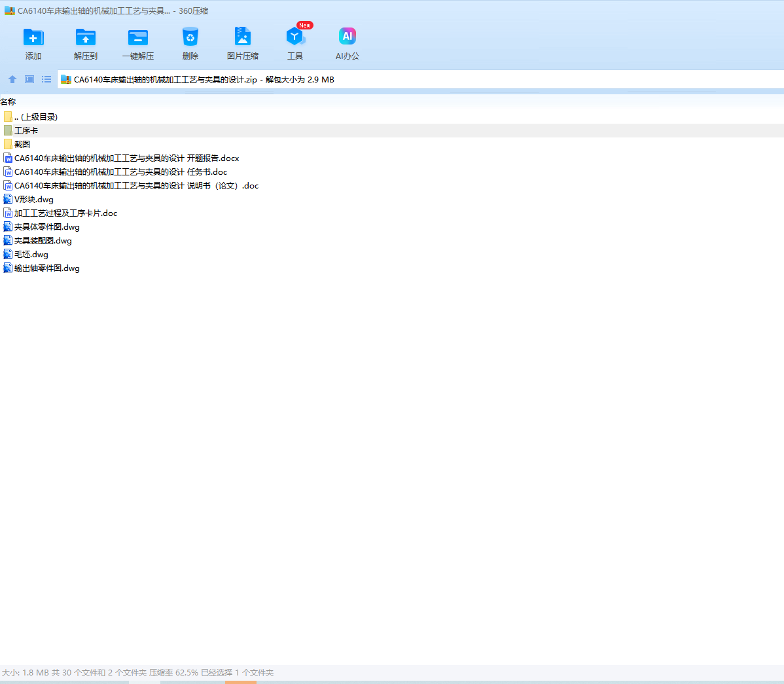784x684 pixels.
Task: Click the folder icon of 工序卡
Action: pyautogui.click(x=7, y=130)
